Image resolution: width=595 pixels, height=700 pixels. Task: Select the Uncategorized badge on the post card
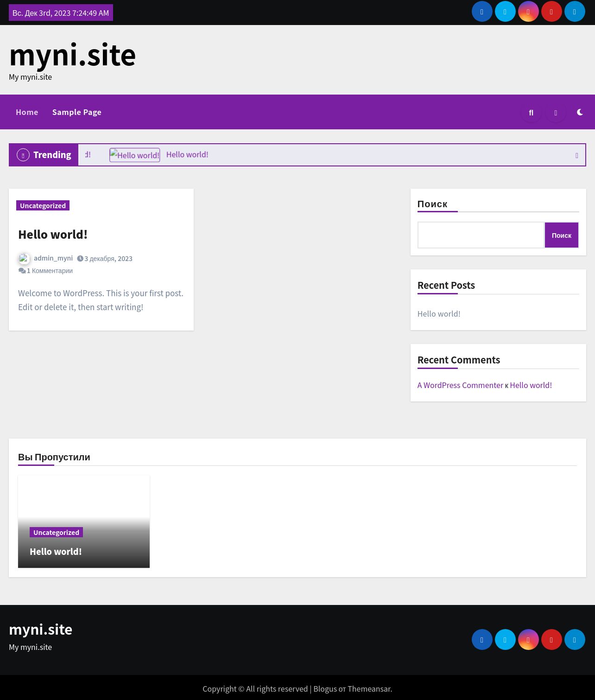coord(43,205)
